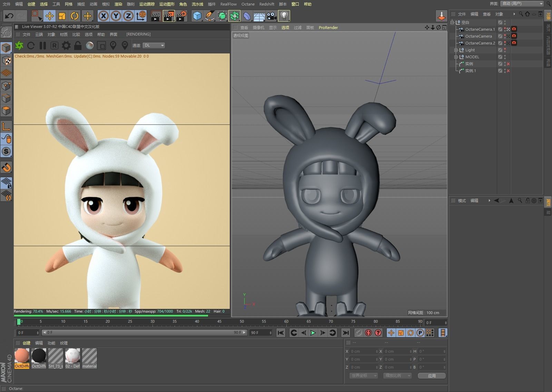
Task: Open the 通道 DL channel dropdown
Action: tap(154, 46)
